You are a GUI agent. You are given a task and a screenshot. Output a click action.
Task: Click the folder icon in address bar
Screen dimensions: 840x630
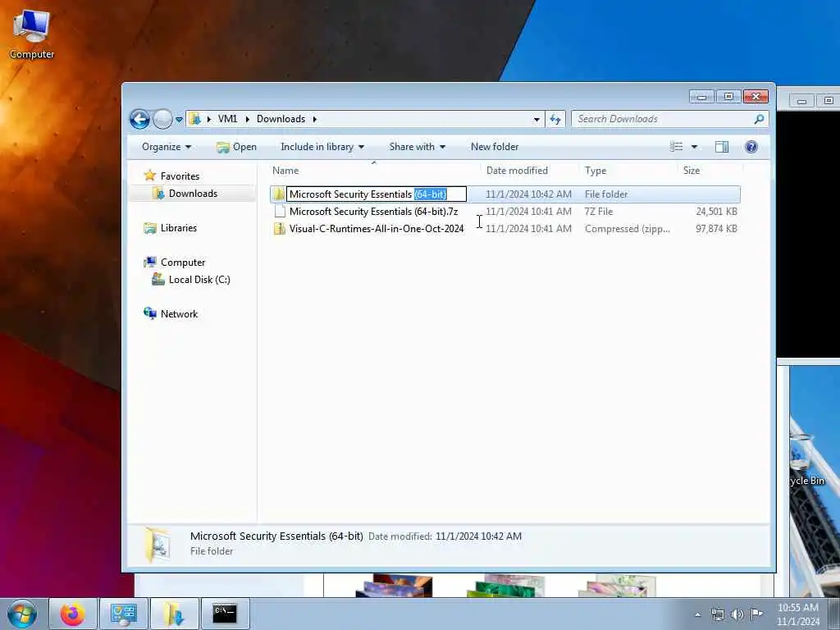coord(195,119)
